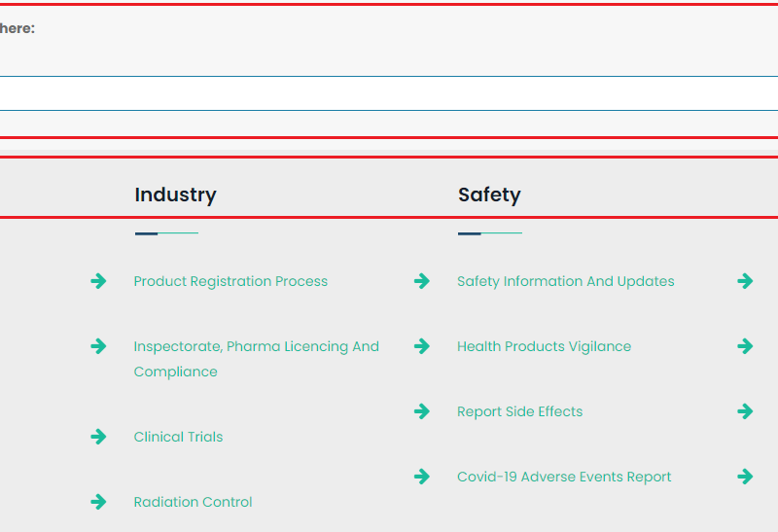The image size is (778, 532).
Task: Click the arrow icon beside Clinical Trials
Action: (98, 437)
